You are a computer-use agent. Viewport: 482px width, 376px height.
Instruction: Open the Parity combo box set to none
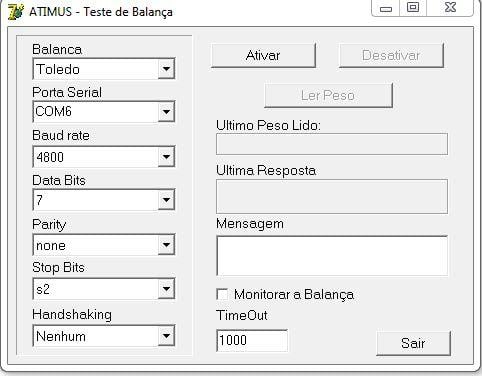click(104, 245)
